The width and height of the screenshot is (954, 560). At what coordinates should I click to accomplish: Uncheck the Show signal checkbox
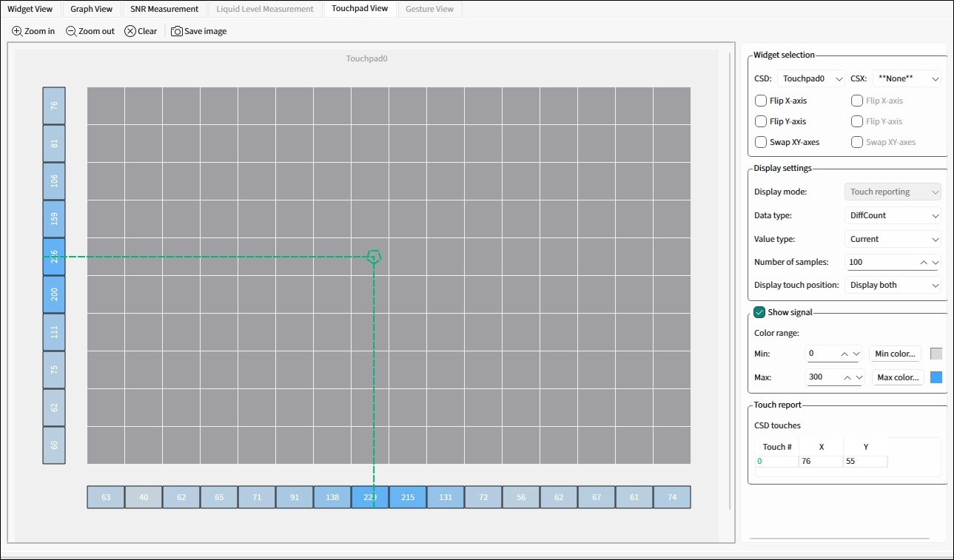(759, 312)
